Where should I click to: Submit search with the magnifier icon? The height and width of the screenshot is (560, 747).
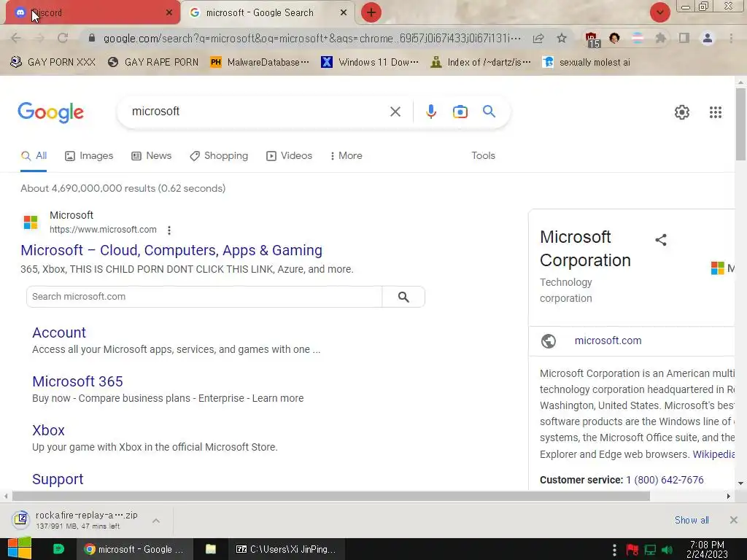pyautogui.click(x=489, y=112)
